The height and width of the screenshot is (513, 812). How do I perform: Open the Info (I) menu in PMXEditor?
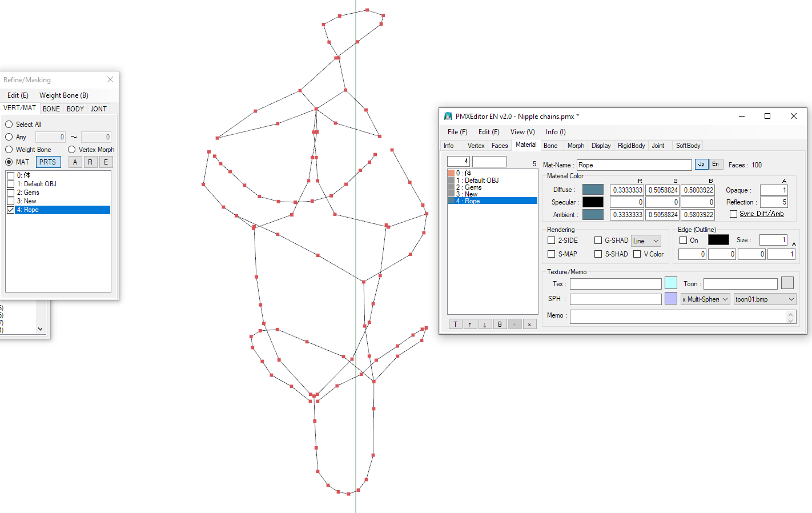556,132
